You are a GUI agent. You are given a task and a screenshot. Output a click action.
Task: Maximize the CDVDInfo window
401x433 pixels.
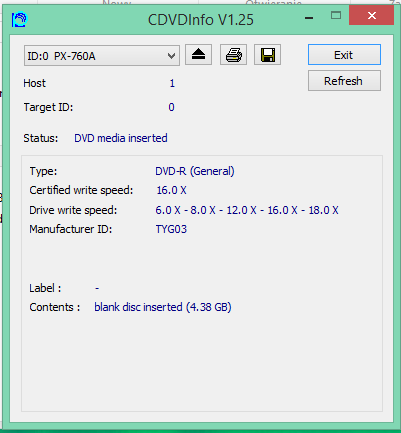tap(336, 15)
